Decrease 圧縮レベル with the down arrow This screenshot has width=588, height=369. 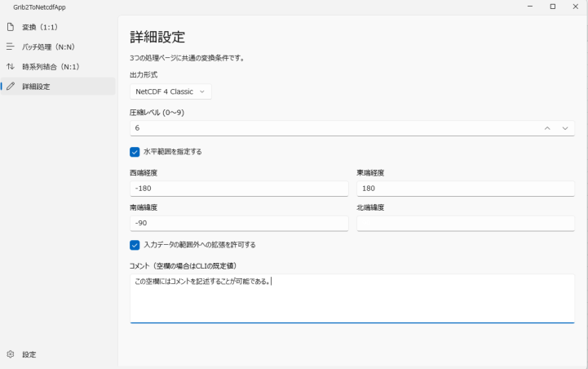point(565,128)
